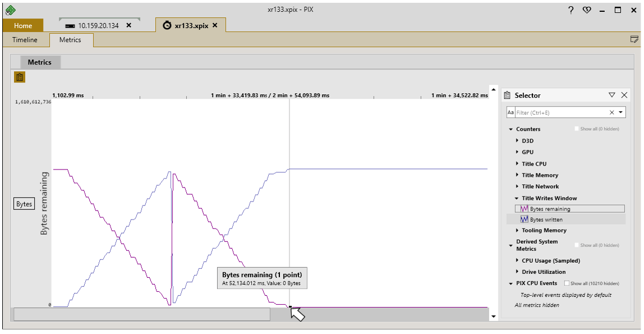The height and width of the screenshot is (334, 644).
Task: Click the layout icon below the window close button
Action: coord(634,39)
